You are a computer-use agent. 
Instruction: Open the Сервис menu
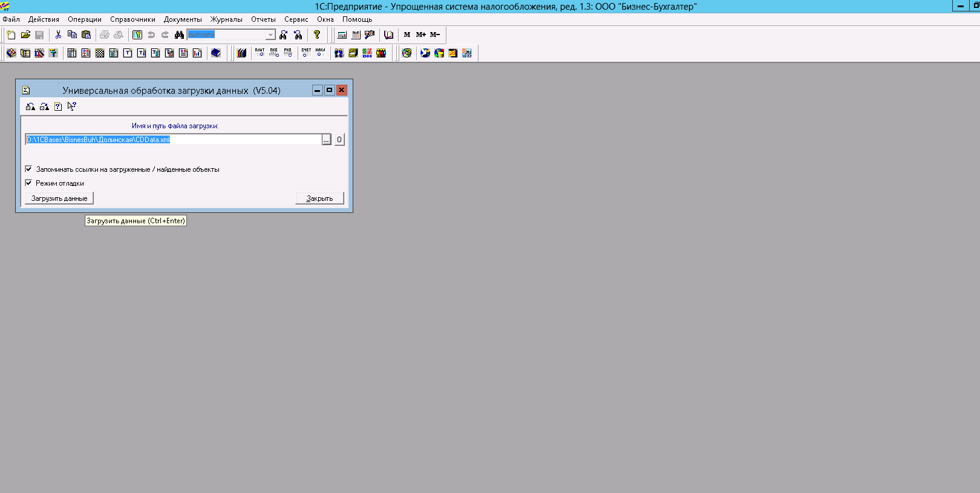tap(296, 19)
